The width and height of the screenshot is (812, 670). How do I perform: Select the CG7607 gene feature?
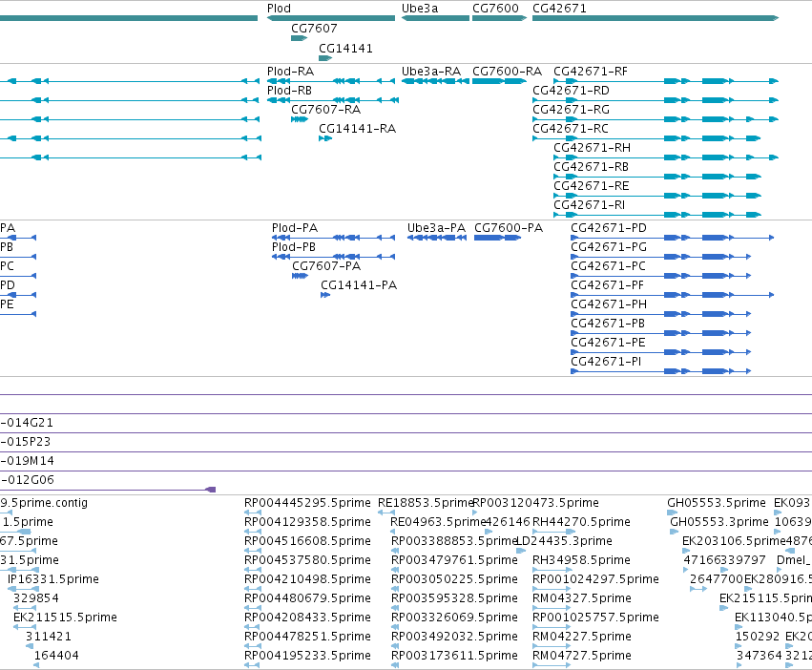point(300,38)
